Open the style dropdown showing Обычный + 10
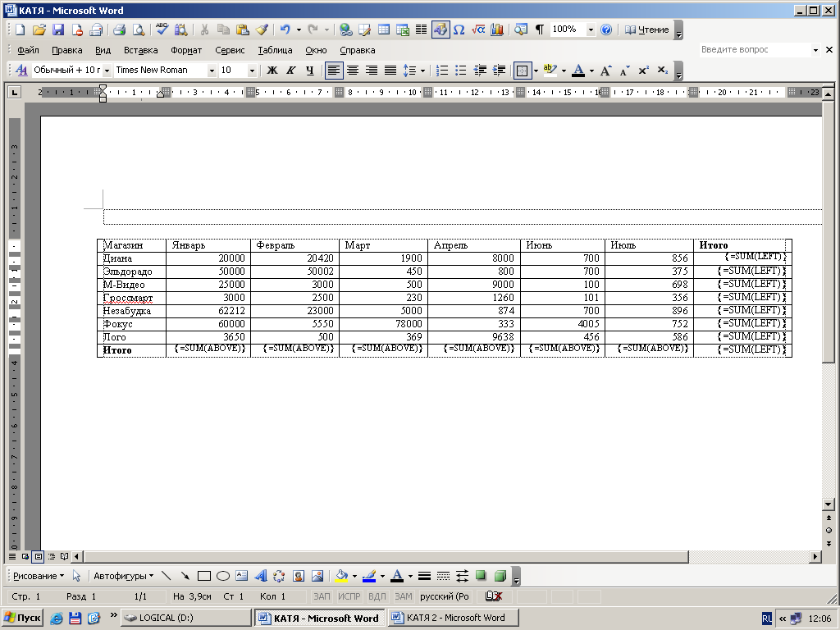The image size is (840, 630). 107,71
